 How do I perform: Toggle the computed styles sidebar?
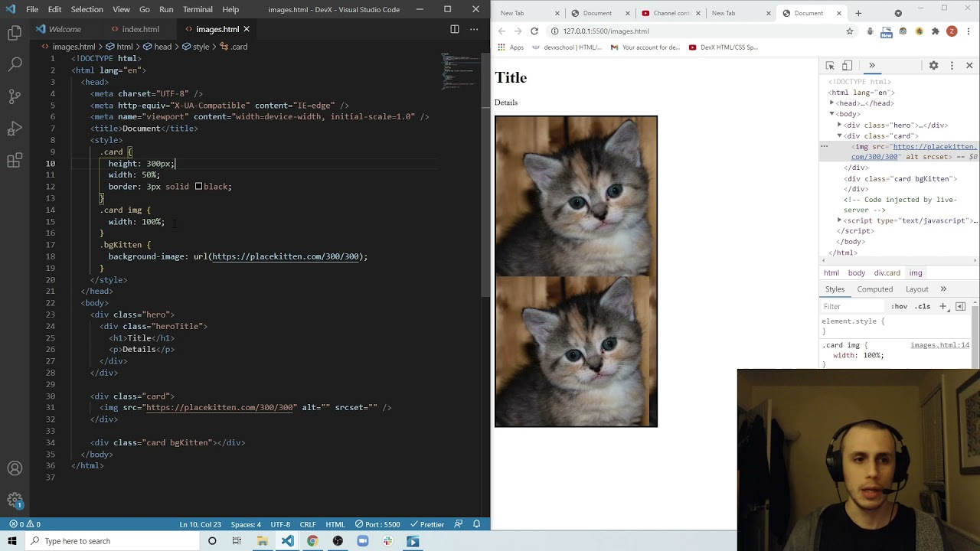tap(960, 307)
